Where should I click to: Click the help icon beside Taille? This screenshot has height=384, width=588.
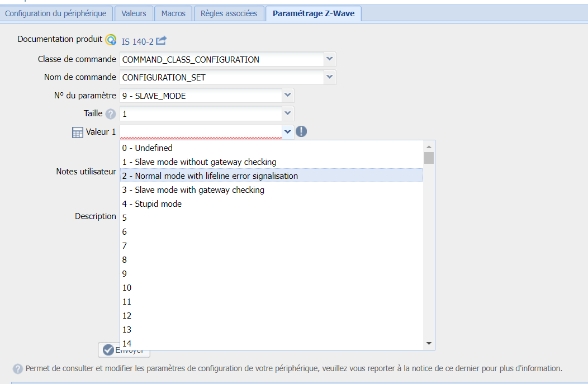click(111, 114)
